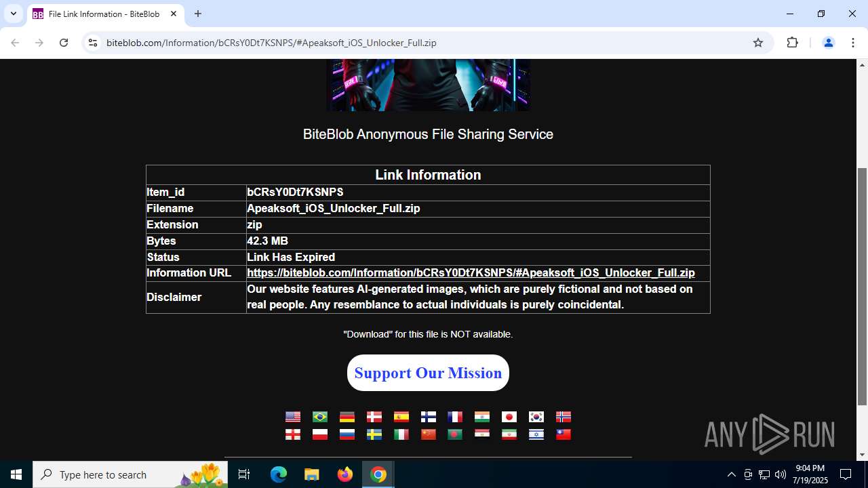The image size is (868, 488).
Task: Open the Windows Start menu
Action: (16, 474)
